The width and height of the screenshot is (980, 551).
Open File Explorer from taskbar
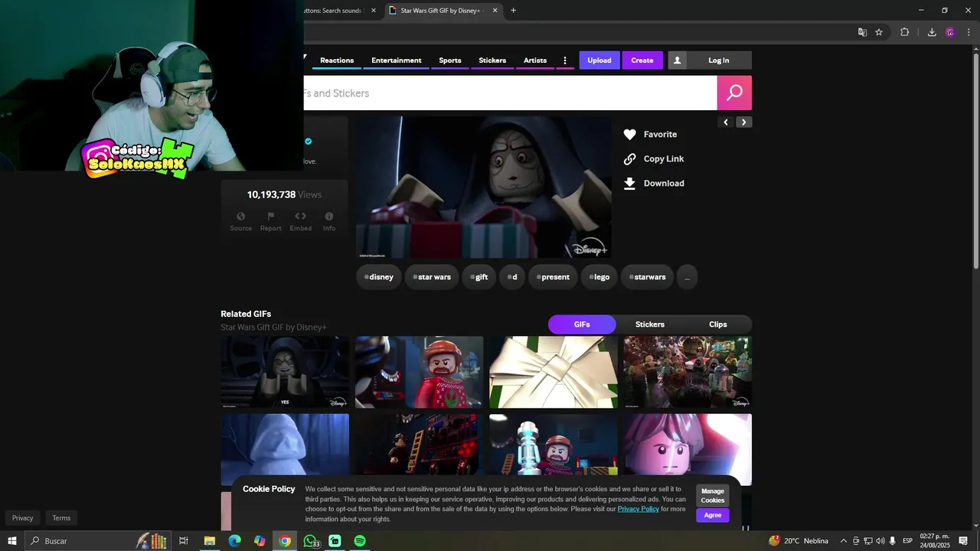[209, 541]
